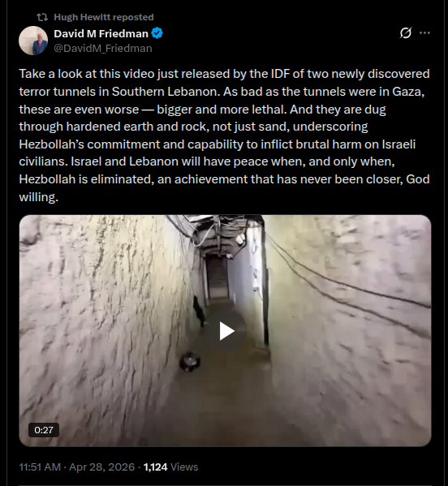Screen dimensions: 448x486
Task: Click the staircase at the tunnel's far end
Action: pos(217,277)
